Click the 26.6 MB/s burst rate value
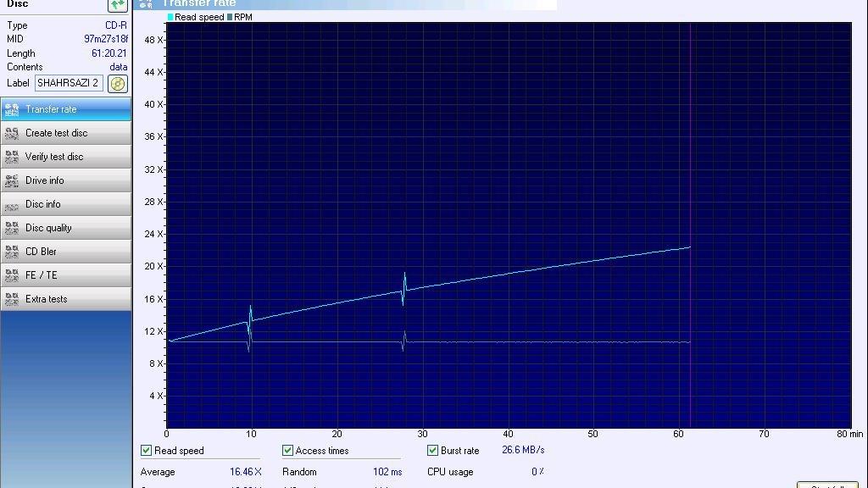This screenshot has height=488, width=868. coord(523,450)
